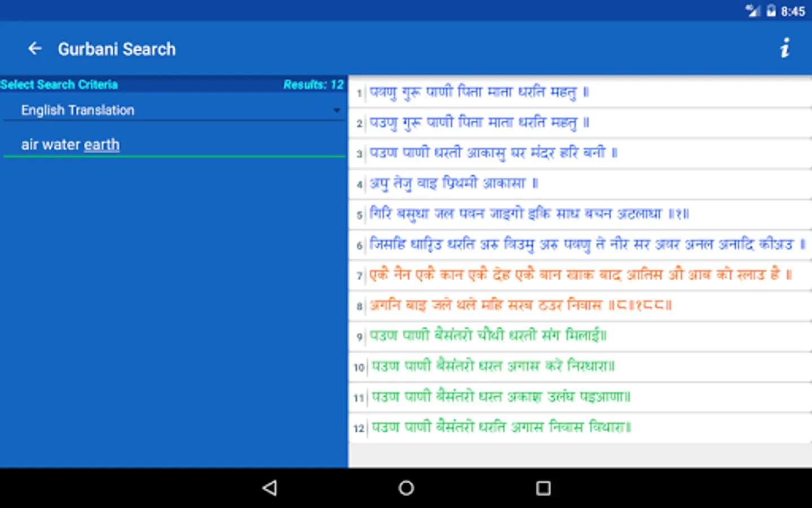This screenshot has width=812, height=508.
Task: Select search result row 3
Action: (580, 153)
